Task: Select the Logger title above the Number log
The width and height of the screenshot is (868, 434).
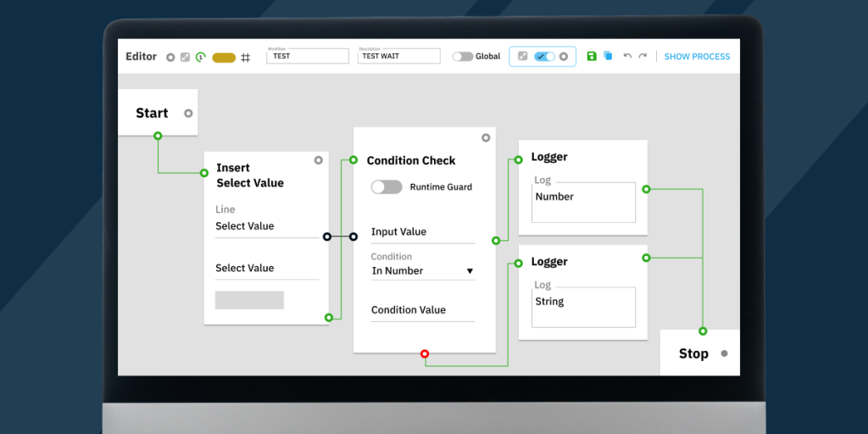Action: point(549,157)
